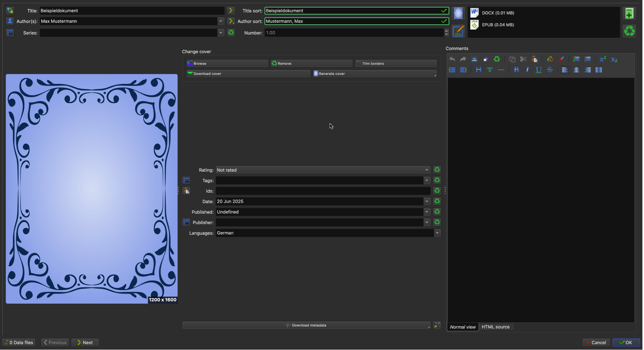Toggle bold formatting in Comments
The image size is (644, 350).
[516, 70]
